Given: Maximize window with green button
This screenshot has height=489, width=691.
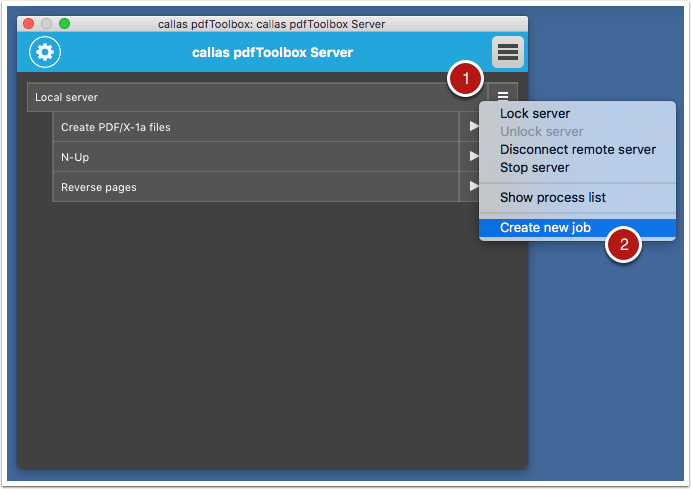Looking at the screenshot, I should coord(64,24).
